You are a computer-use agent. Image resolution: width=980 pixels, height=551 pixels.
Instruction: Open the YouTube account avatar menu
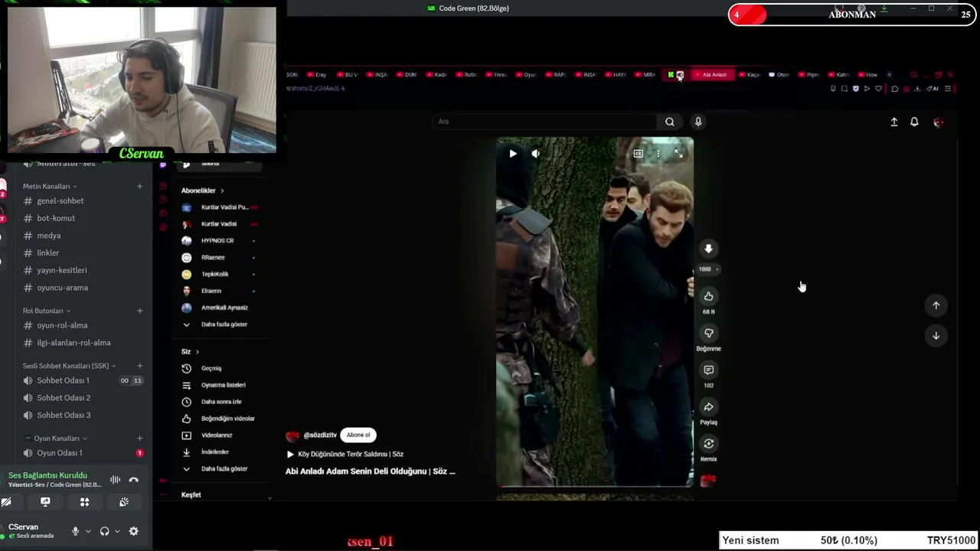pos(939,122)
